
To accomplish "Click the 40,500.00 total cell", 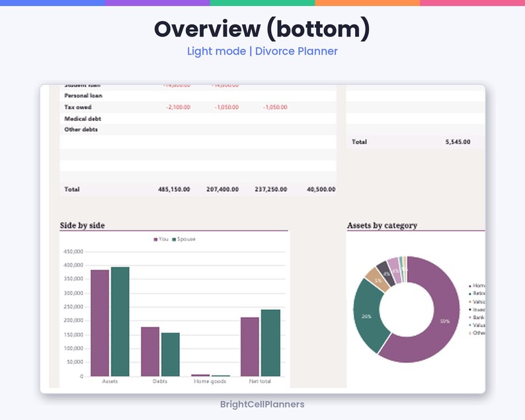I will (x=321, y=189).
